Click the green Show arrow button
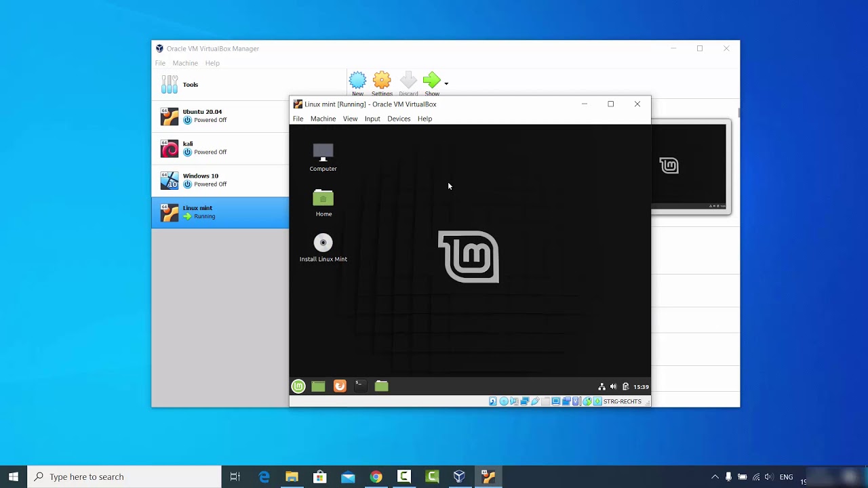 tap(431, 84)
